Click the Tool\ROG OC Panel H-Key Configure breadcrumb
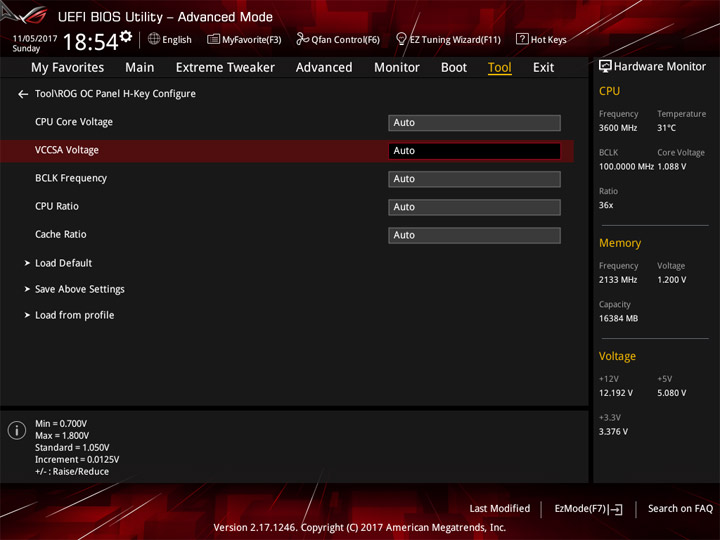This screenshot has width=720, height=540. pyautogui.click(x=115, y=94)
